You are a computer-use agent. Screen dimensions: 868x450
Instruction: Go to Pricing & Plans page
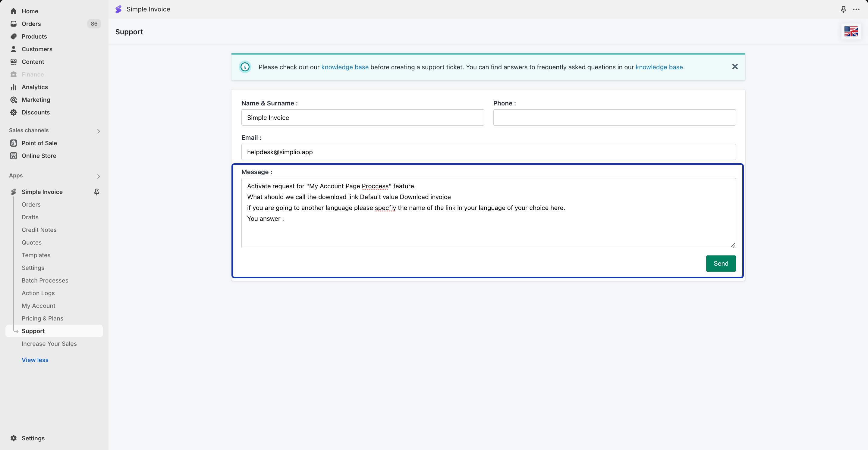42,319
